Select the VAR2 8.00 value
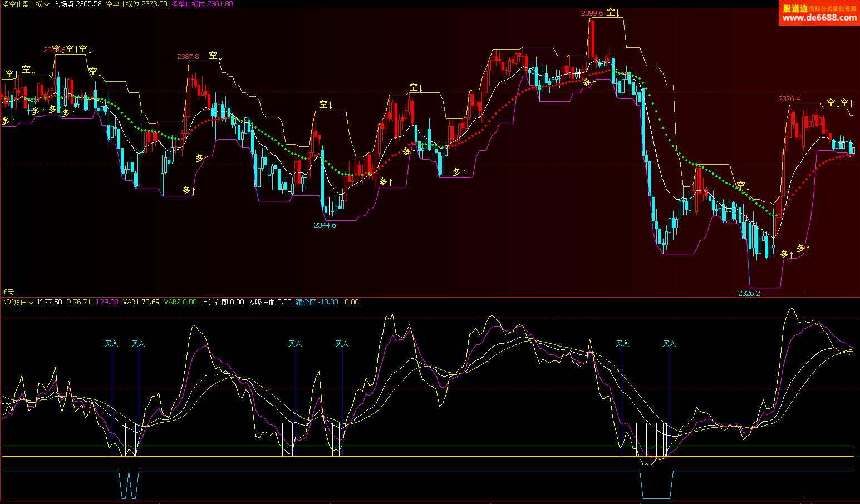Image resolution: width=860 pixels, height=504 pixels. click(180, 302)
